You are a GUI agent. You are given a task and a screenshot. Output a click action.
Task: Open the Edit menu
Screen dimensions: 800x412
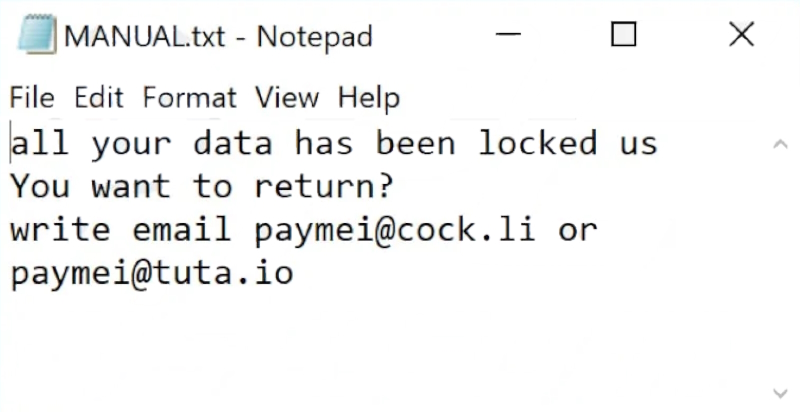pyautogui.click(x=98, y=98)
